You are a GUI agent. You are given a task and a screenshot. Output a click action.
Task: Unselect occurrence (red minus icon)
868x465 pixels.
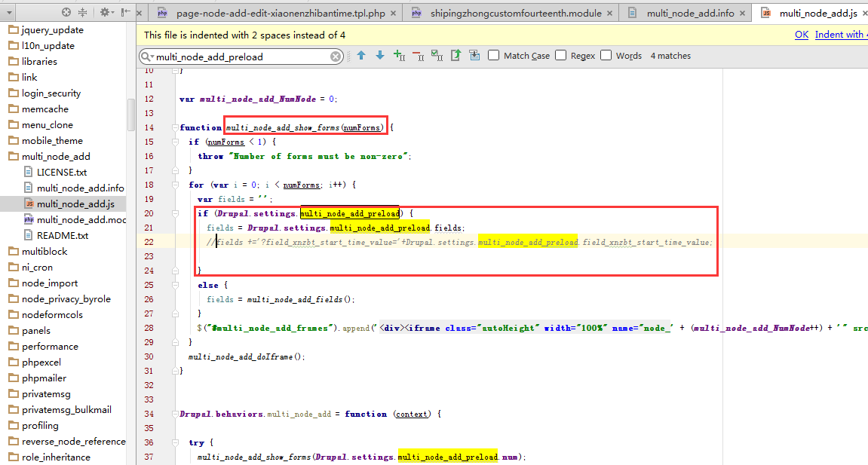click(418, 55)
